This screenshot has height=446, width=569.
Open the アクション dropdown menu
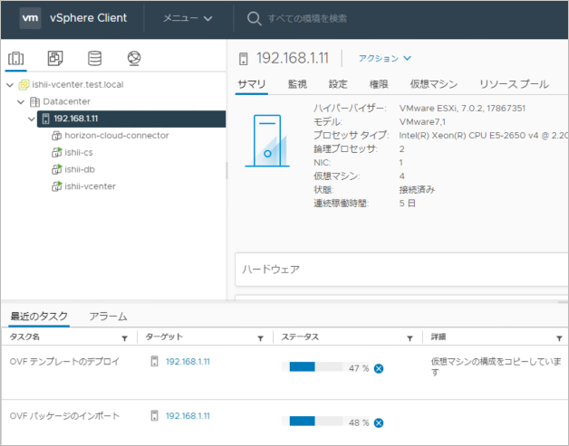[385, 58]
